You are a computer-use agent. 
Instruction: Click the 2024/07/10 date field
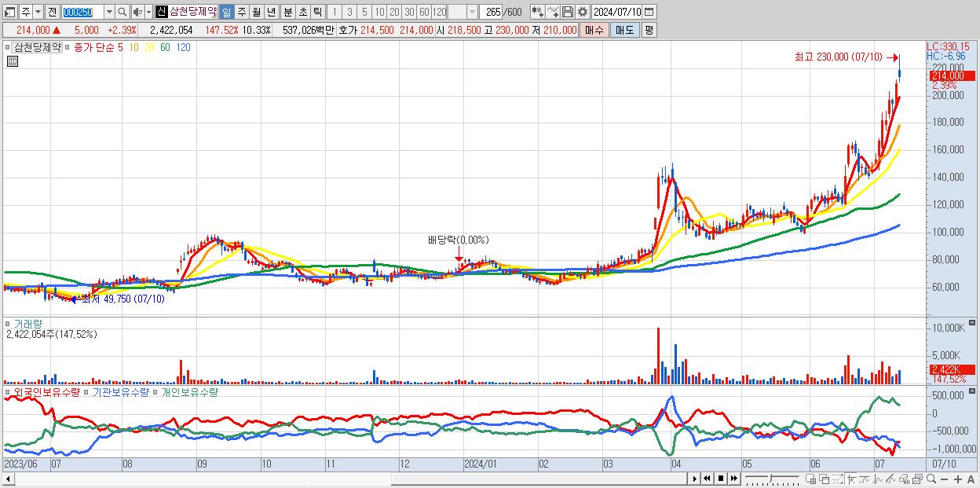[x=617, y=12]
